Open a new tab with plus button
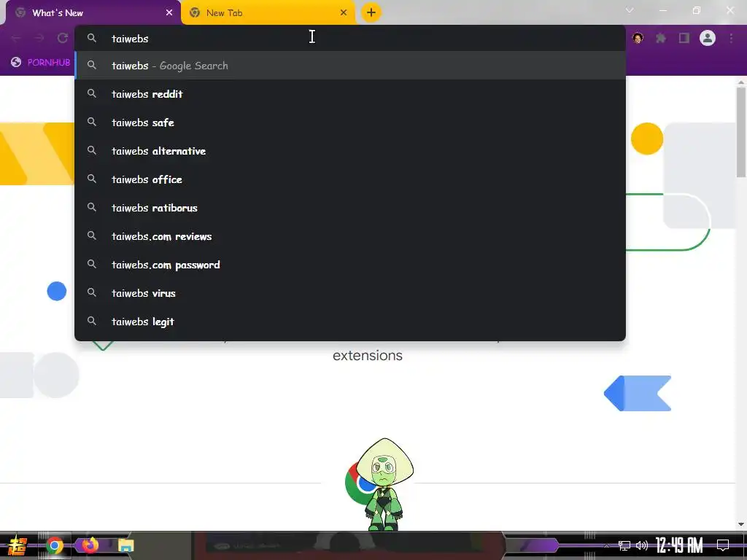 371,12
